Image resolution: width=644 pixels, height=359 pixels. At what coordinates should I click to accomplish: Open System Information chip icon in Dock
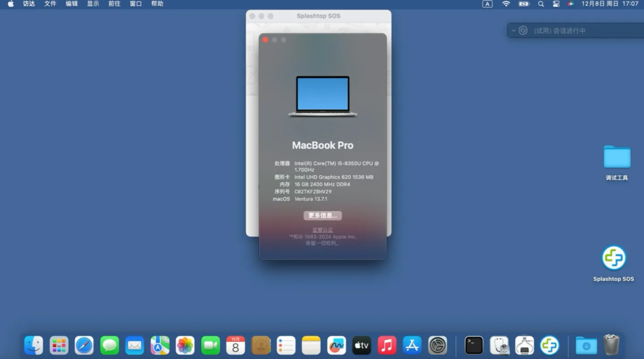(525, 346)
